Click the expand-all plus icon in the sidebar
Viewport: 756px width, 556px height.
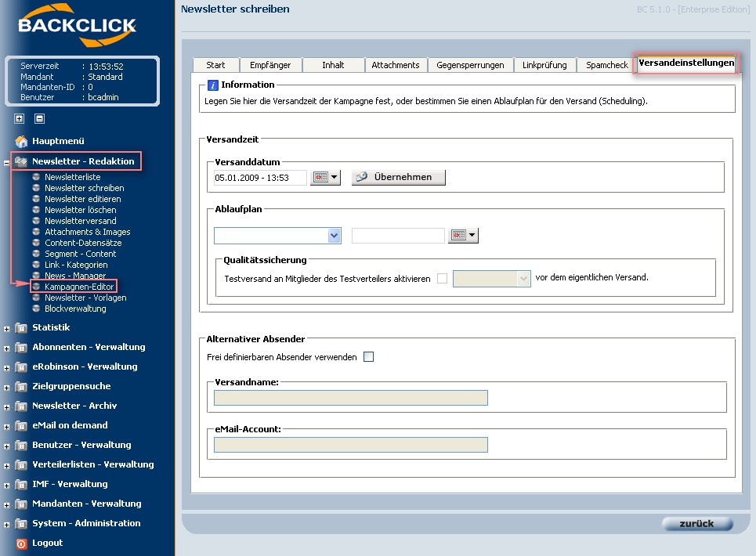click(x=20, y=118)
